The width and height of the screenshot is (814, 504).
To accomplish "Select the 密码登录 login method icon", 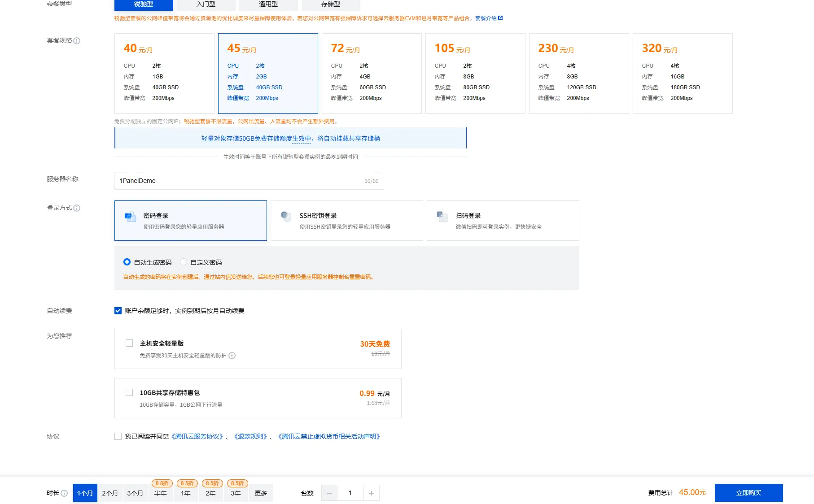I will pos(130,217).
